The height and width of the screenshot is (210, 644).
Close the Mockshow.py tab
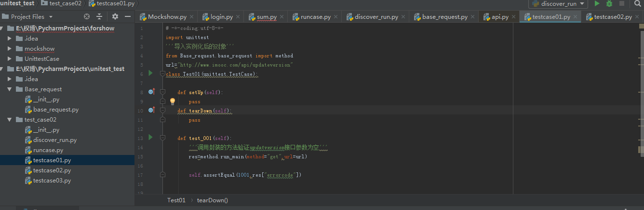(192, 17)
